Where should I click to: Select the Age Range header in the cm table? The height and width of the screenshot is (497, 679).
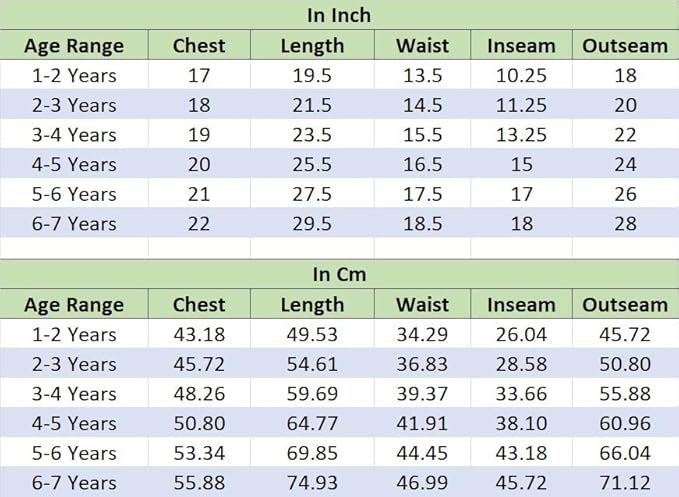(74, 305)
